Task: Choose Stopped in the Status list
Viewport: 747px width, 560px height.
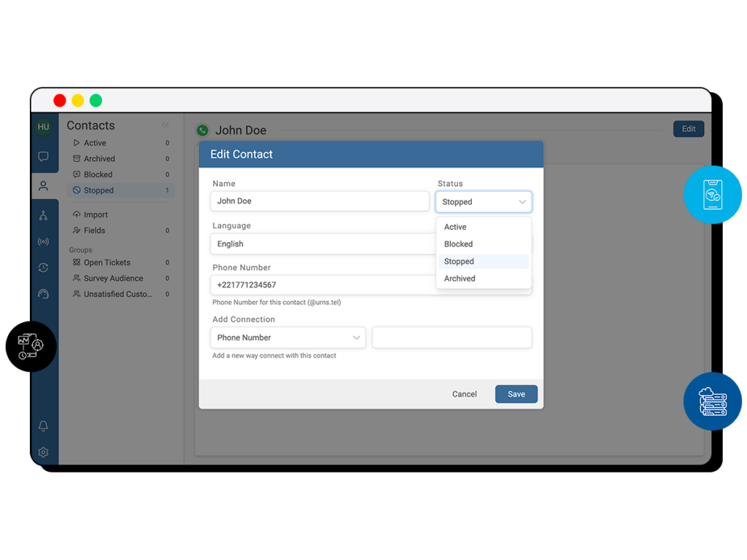Action: 484,261
